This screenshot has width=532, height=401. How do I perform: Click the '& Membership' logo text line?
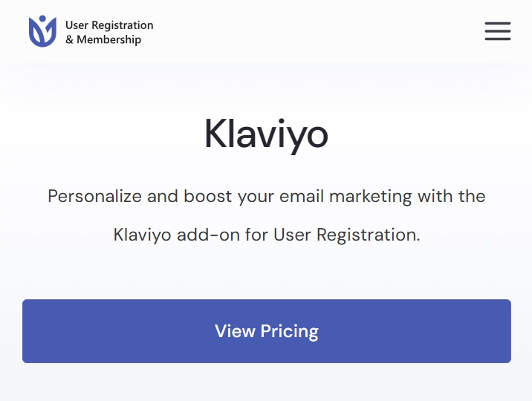[x=103, y=39]
